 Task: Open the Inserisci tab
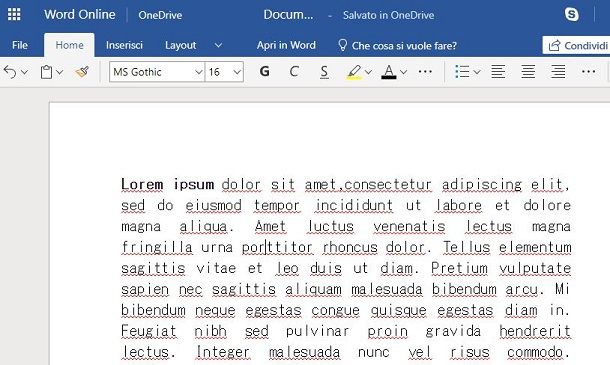coord(124,45)
